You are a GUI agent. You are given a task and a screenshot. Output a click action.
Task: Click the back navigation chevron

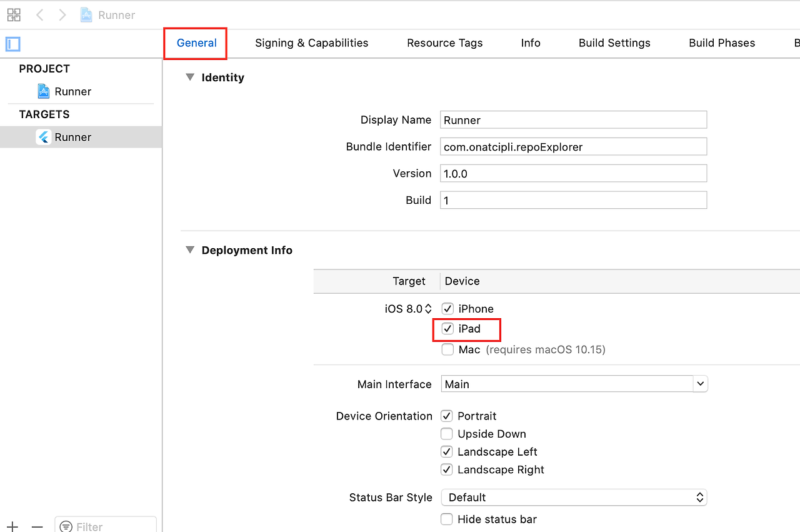pyautogui.click(x=40, y=15)
